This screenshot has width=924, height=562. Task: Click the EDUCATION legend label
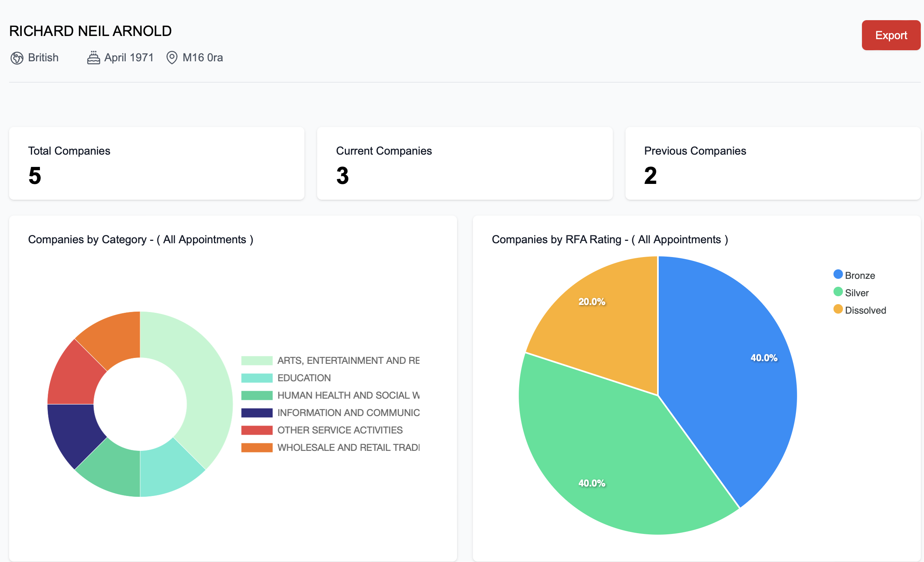[304, 378]
